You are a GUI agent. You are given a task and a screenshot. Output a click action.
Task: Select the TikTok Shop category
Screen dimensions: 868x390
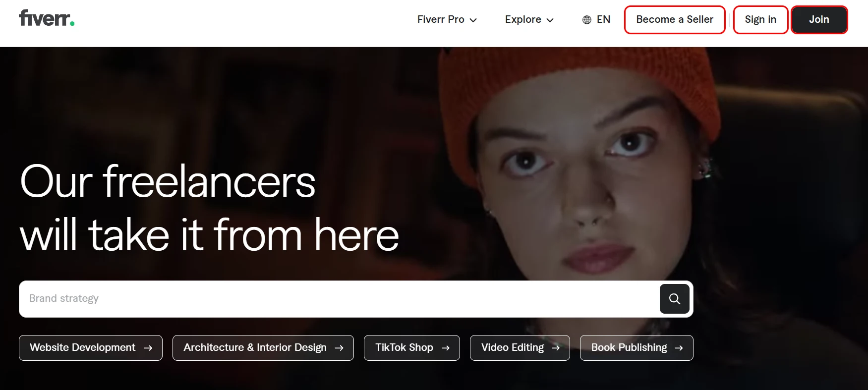click(412, 348)
